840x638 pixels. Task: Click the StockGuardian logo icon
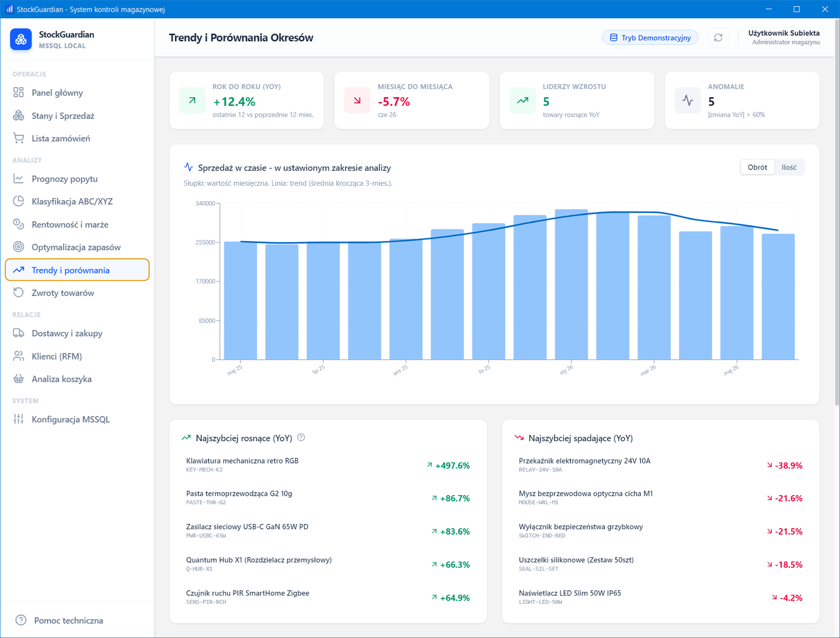(x=21, y=39)
